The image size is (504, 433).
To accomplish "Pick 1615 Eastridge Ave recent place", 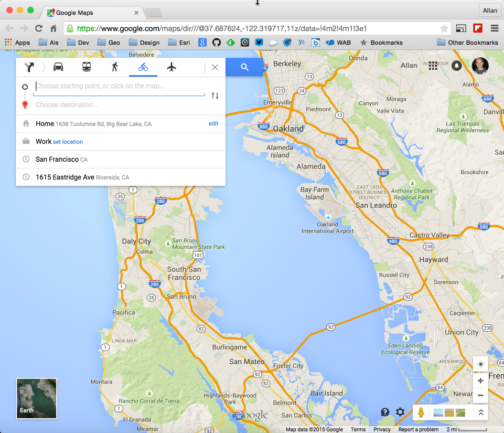I will point(121,177).
